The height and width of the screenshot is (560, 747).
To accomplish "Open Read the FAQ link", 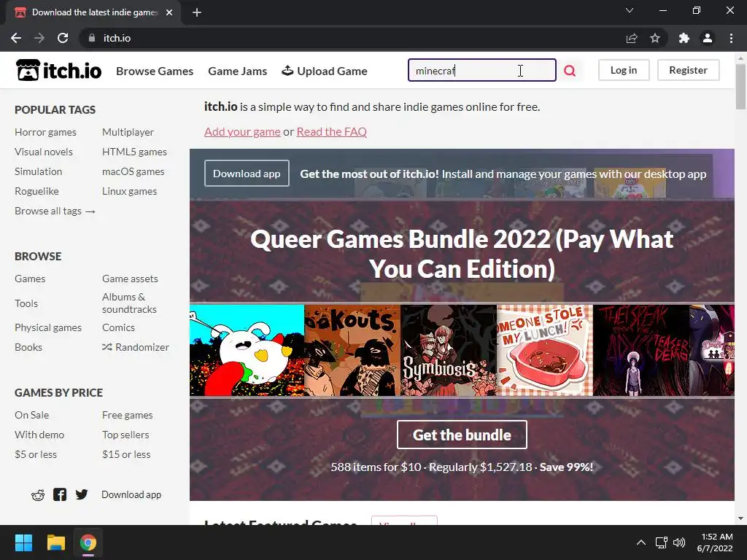I will 332,131.
